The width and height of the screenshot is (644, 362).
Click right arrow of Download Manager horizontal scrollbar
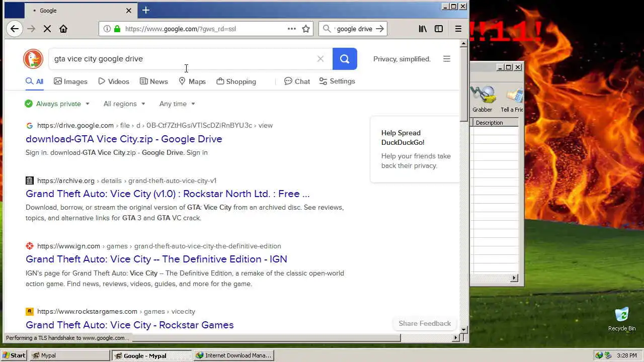[514, 278]
